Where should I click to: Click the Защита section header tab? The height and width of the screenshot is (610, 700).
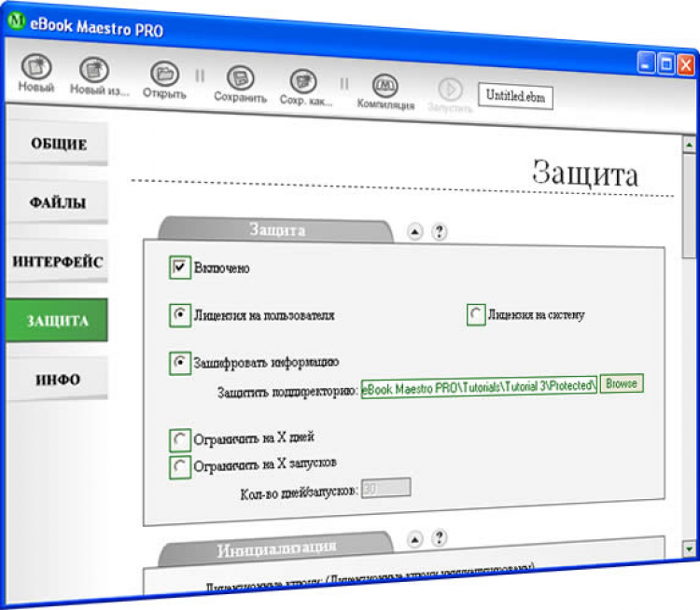coord(277,229)
